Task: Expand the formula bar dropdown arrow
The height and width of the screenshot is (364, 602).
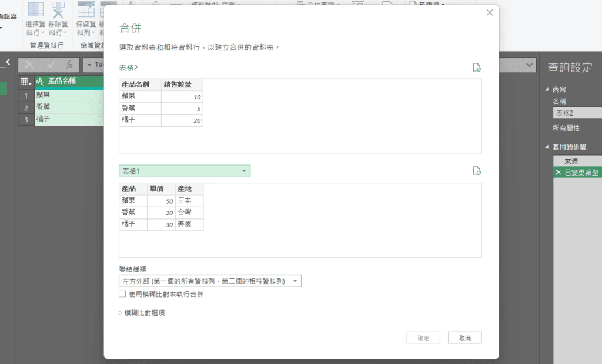Action: click(x=530, y=65)
